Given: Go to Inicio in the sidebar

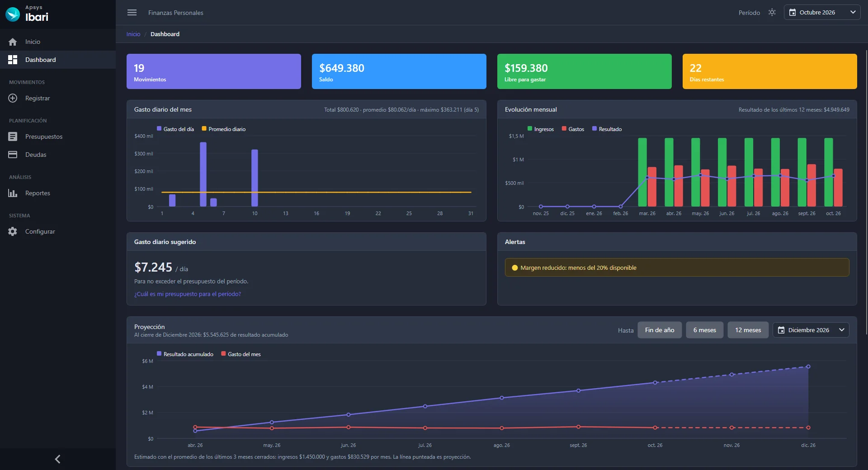Looking at the screenshot, I should point(58,42).
